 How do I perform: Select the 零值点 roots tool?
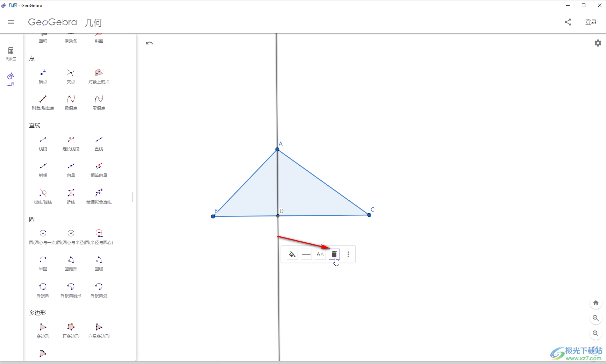tap(99, 102)
